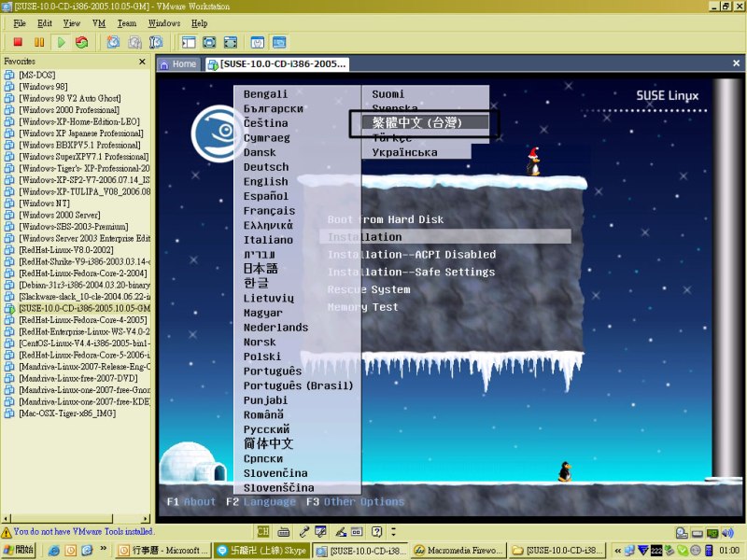The height and width of the screenshot is (560, 747).
Task: Pick Italiano in the language list
Action: click(x=268, y=240)
